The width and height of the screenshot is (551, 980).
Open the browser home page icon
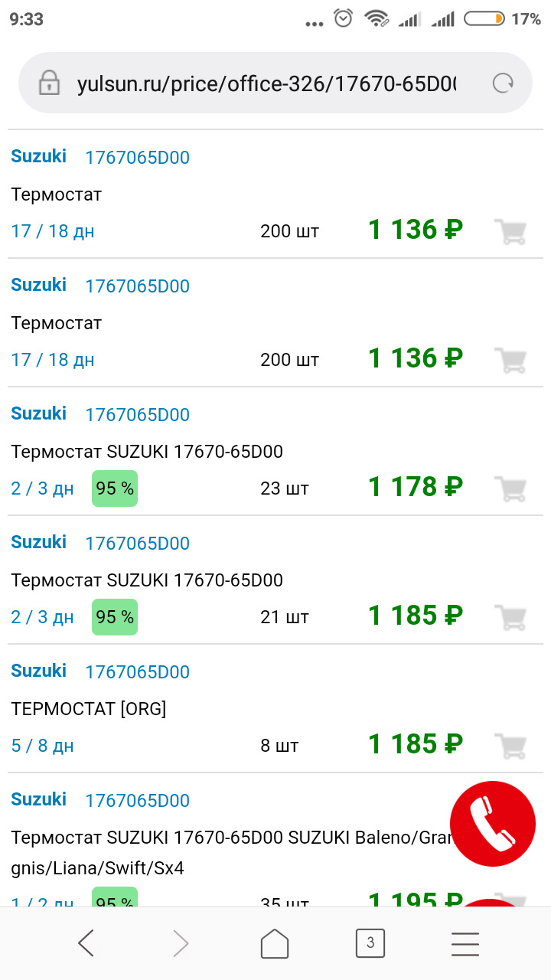(275, 943)
